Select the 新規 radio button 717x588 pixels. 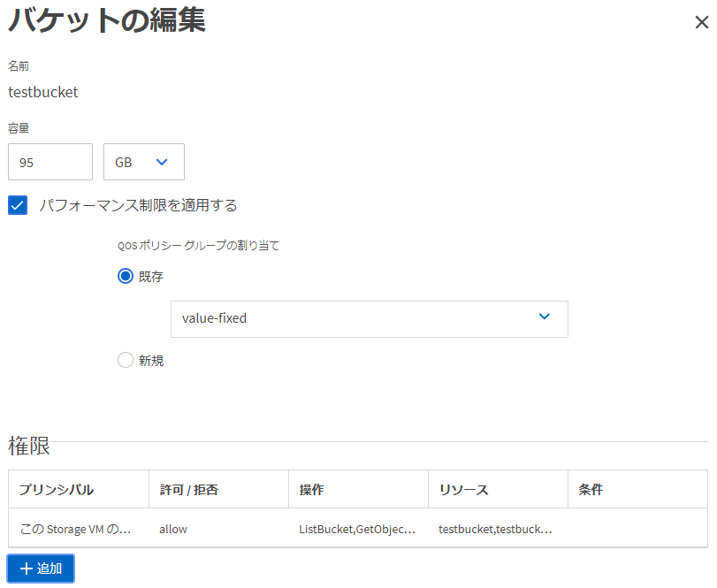pos(126,360)
